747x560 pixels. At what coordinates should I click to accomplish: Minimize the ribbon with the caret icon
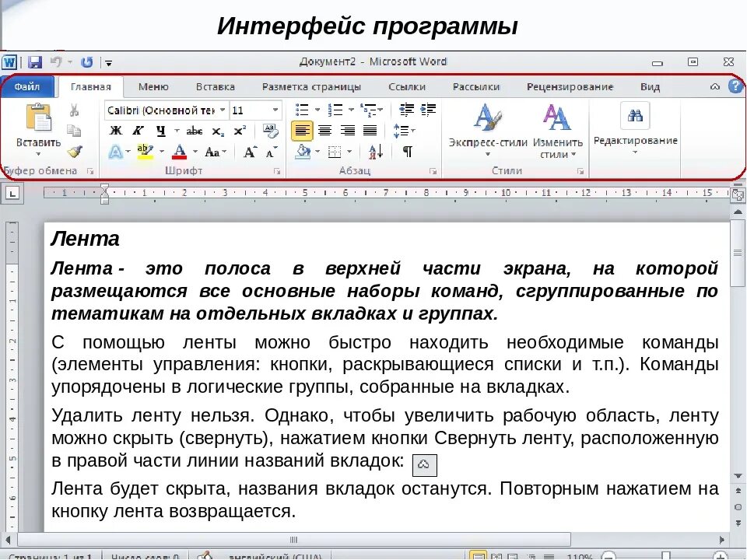tap(715, 86)
